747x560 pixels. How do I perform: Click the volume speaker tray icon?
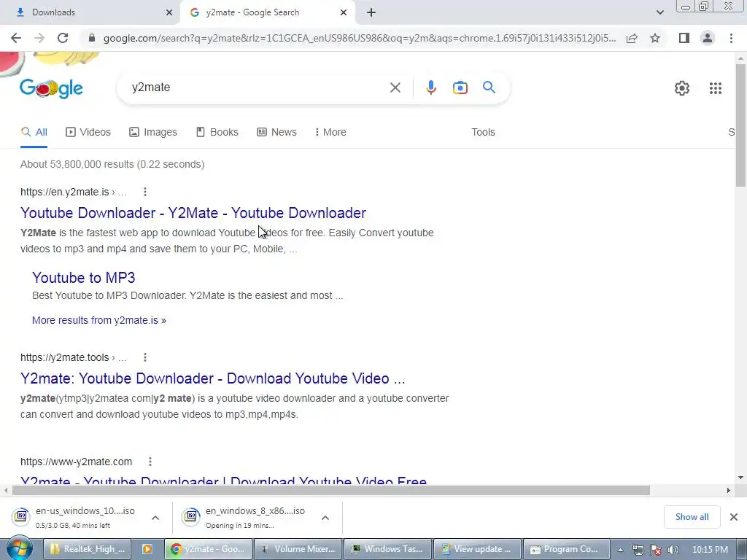tap(673, 550)
